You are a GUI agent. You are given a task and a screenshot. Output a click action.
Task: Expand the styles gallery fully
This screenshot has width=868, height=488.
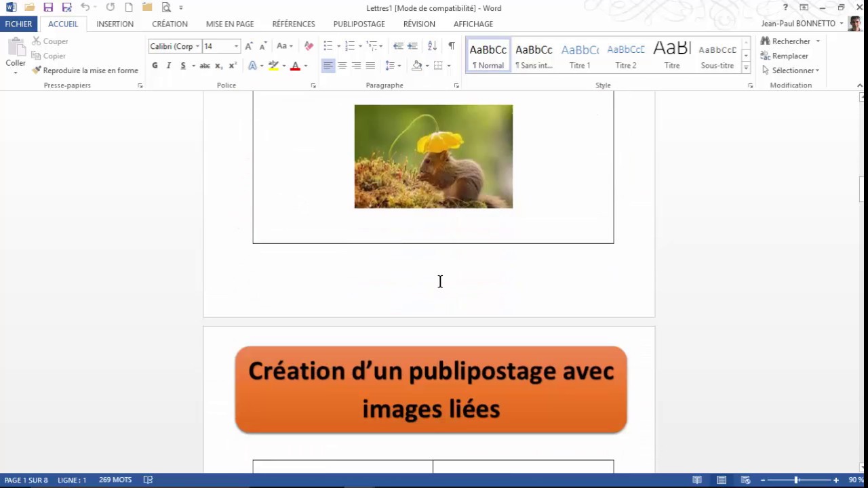click(x=746, y=68)
